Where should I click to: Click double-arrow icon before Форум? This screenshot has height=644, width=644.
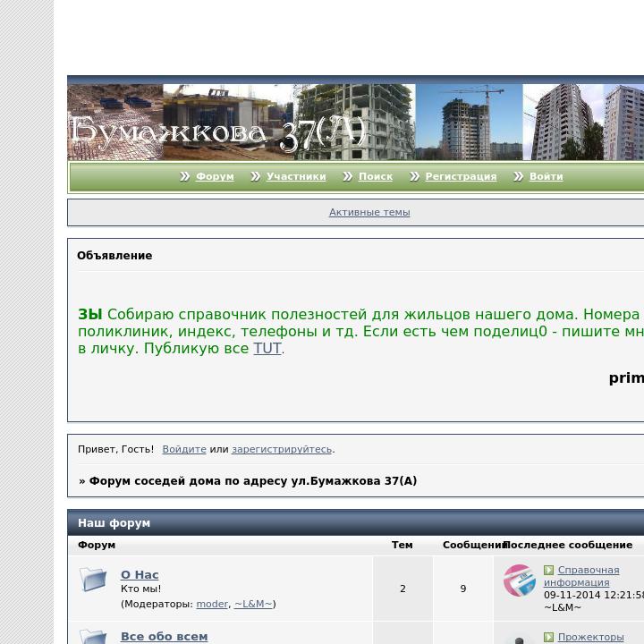click(185, 176)
